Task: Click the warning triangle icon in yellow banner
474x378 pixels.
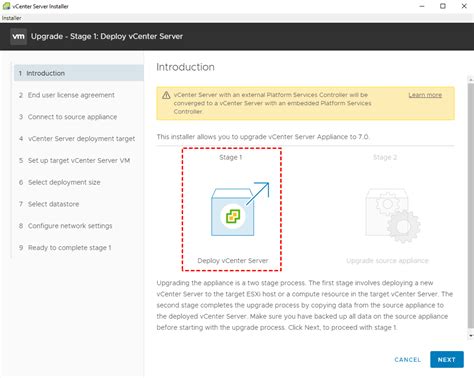Action: point(166,95)
